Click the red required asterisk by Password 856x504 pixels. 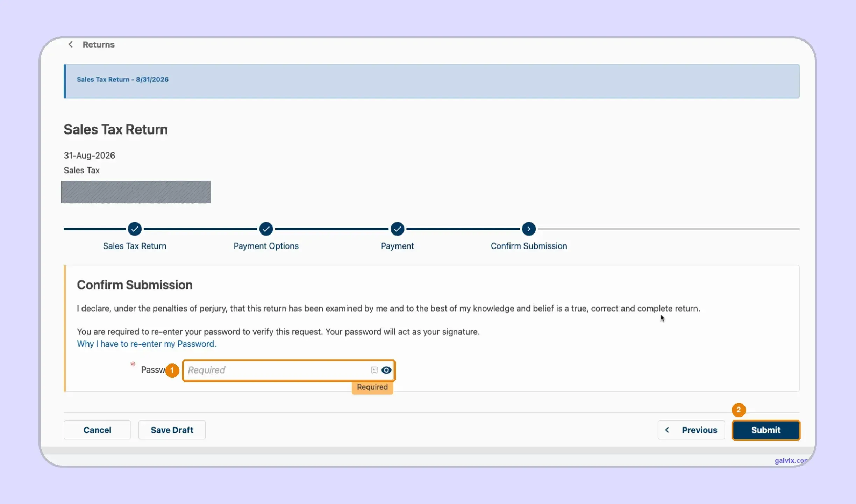click(133, 365)
